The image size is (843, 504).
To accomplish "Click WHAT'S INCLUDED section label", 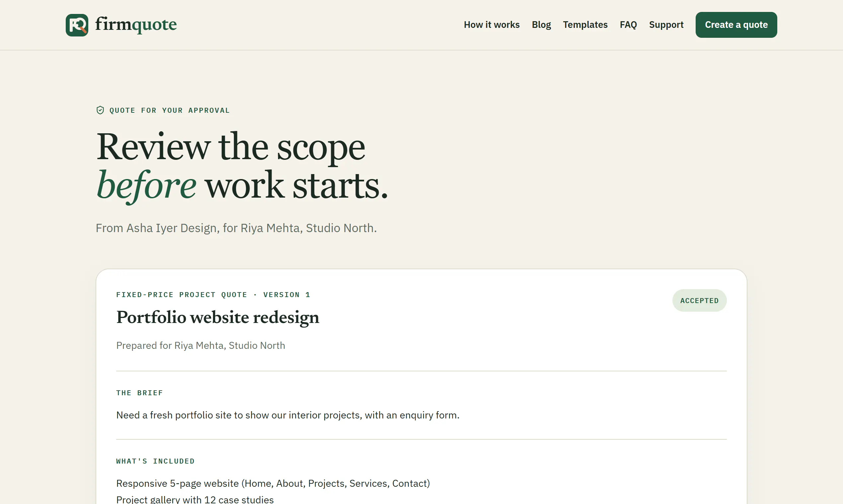I will click(x=155, y=461).
